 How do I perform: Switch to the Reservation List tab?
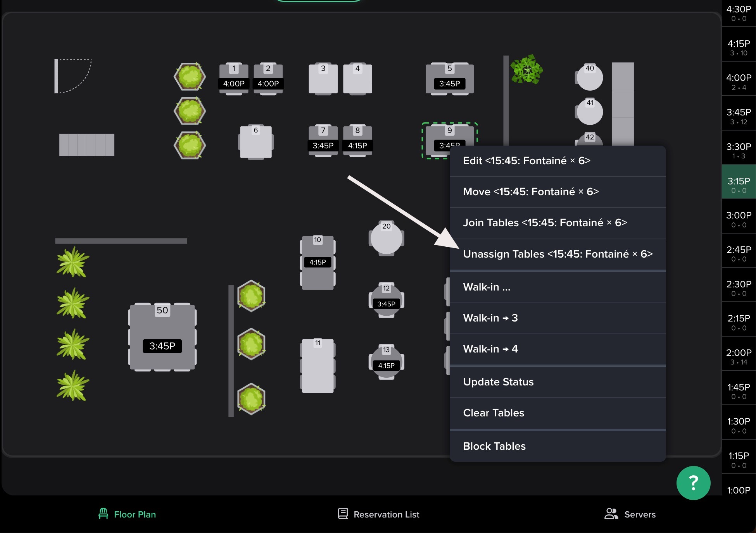[x=378, y=514]
